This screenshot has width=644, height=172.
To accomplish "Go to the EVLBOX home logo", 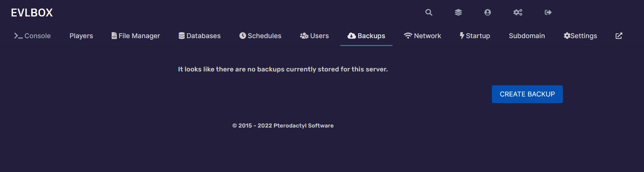I will [x=32, y=13].
